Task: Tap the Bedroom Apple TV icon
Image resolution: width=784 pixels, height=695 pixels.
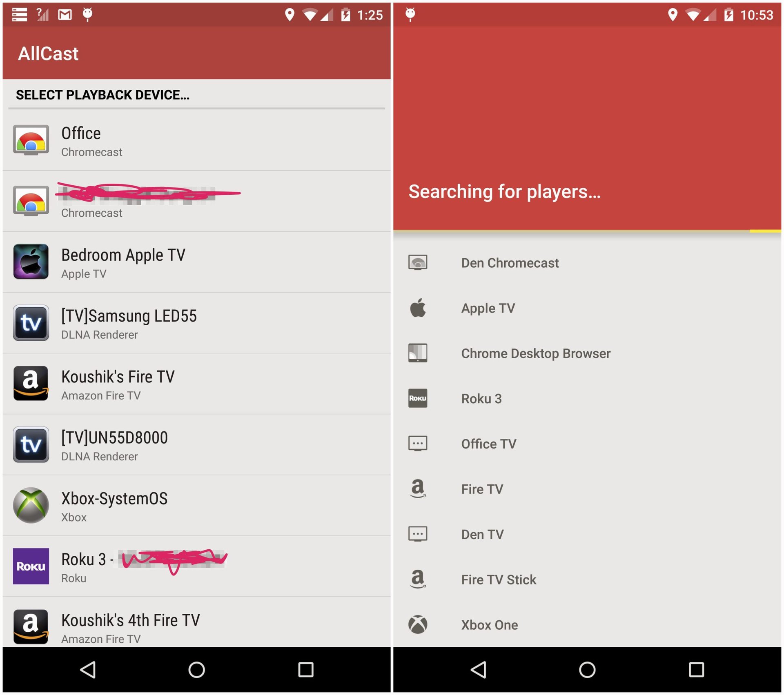Action: tap(31, 262)
